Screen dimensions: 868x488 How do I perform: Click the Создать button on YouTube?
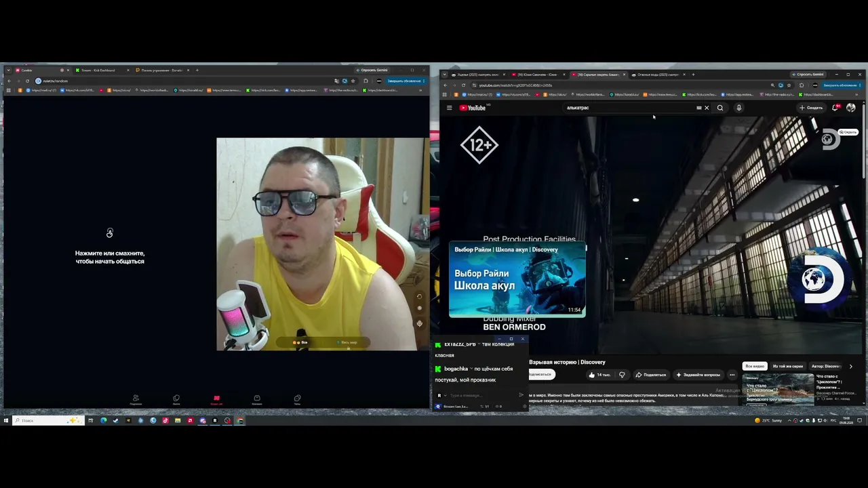coord(811,108)
